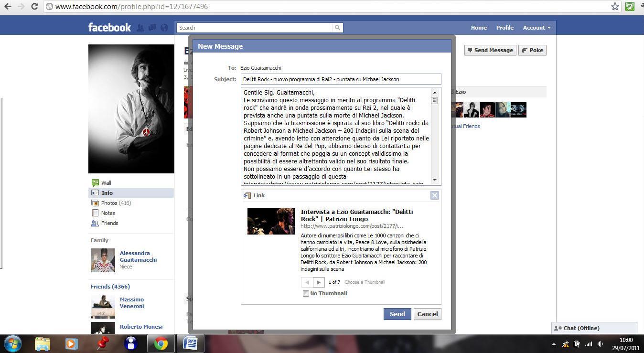Open the notifications globe icon
This screenshot has height=353, width=644.
[164, 28]
